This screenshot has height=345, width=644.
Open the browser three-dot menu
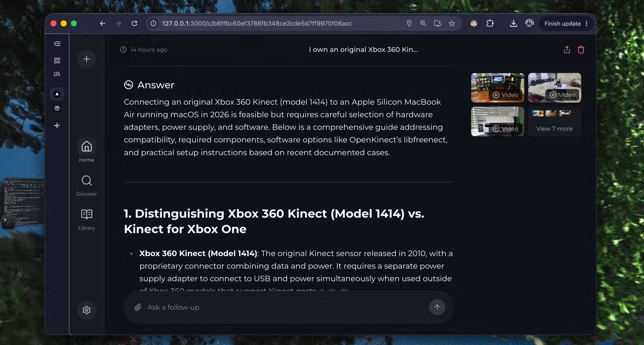click(x=586, y=23)
